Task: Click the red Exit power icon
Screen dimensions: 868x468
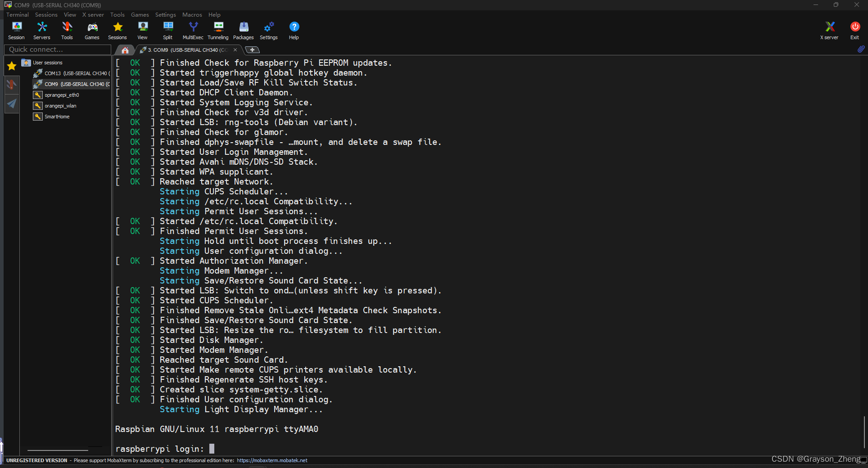Action: click(x=854, y=31)
